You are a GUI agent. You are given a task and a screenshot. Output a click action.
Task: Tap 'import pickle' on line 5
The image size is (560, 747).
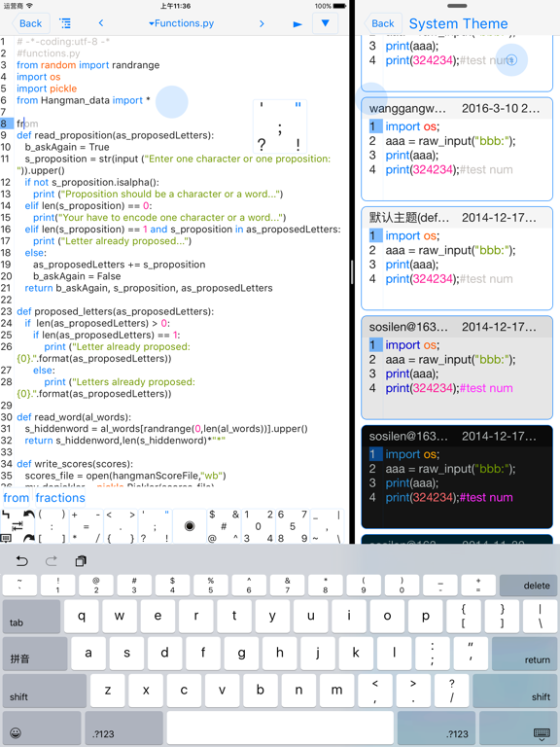(x=47, y=89)
